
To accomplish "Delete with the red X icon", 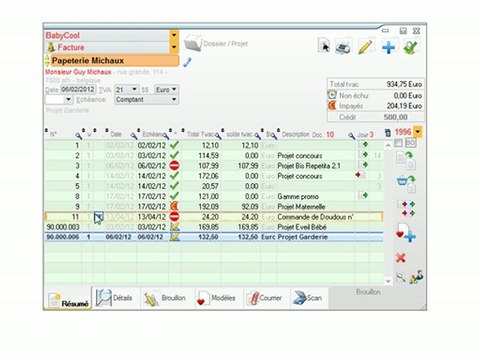I will coord(401,258).
